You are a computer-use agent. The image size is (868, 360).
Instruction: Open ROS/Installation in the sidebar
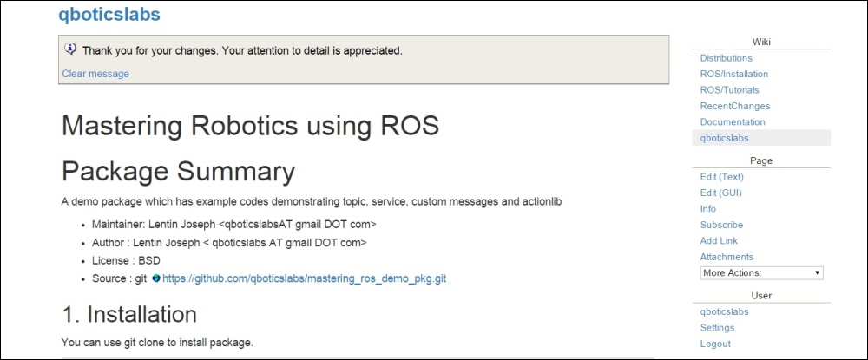(734, 74)
